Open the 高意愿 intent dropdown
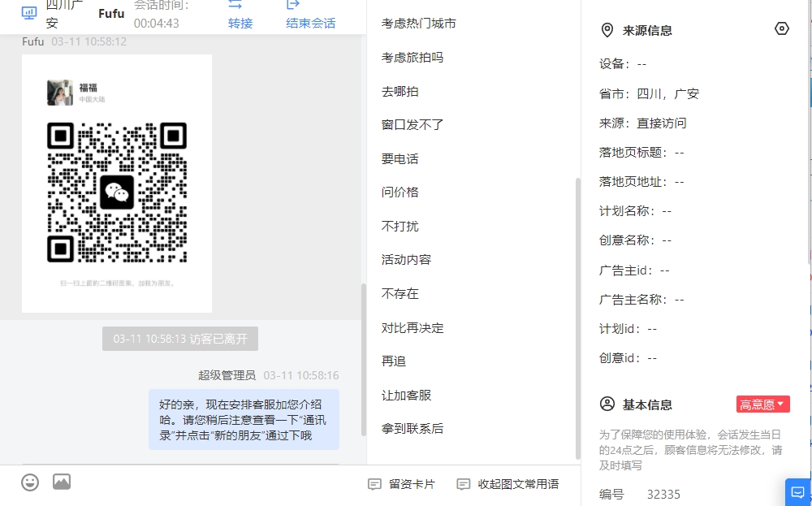Viewport: 812px width, 506px height. coord(762,404)
